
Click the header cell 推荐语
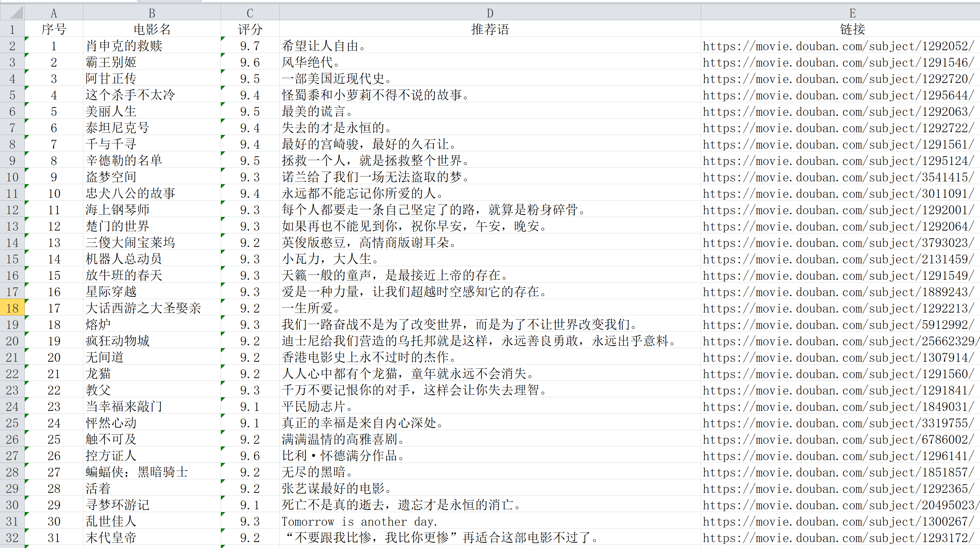[x=490, y=29]
